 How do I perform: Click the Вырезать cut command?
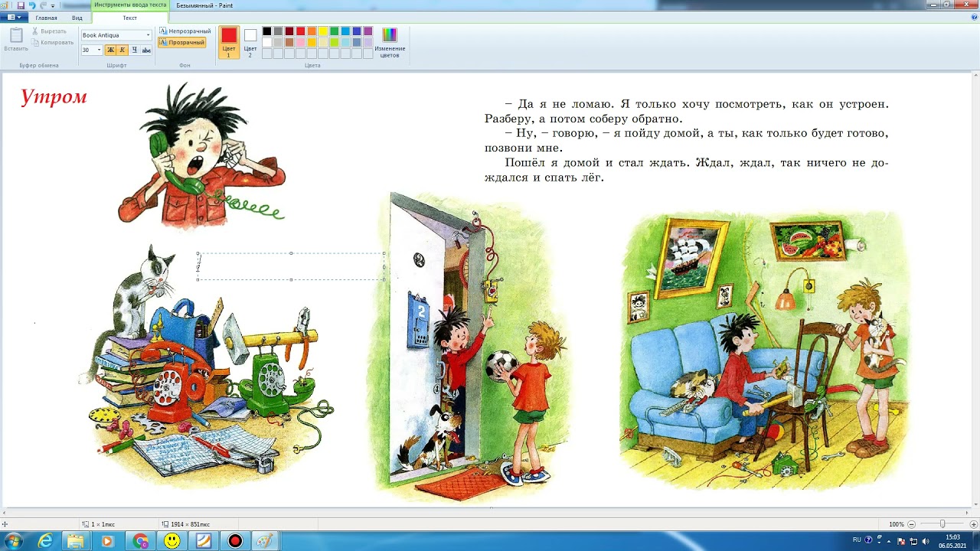point(48,31)
